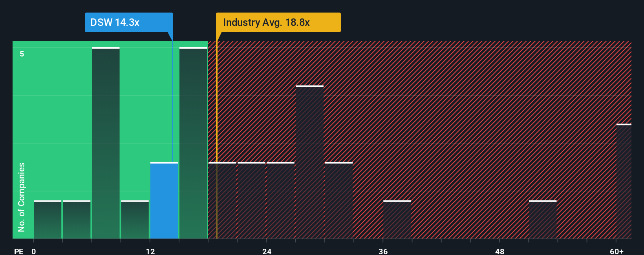This screenshot has width=644, height=255.
Task: Select the hatched bar at PE 21-24
Action: pyautogui.click(x=251, y=200)
